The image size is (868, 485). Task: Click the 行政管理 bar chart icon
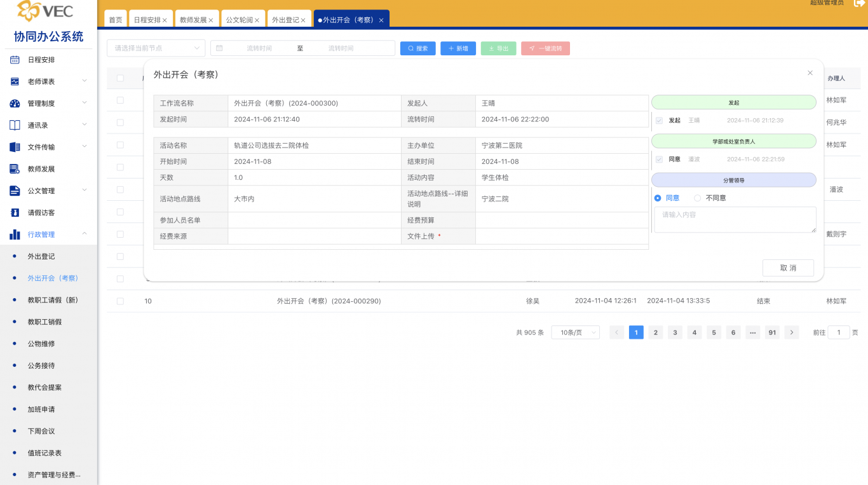pos(15,235)
